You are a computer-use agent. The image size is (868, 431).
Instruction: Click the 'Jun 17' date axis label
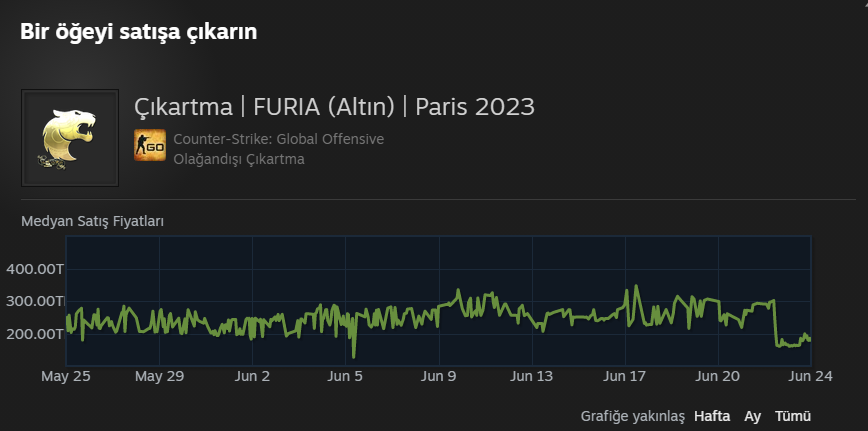click(624, 376)
